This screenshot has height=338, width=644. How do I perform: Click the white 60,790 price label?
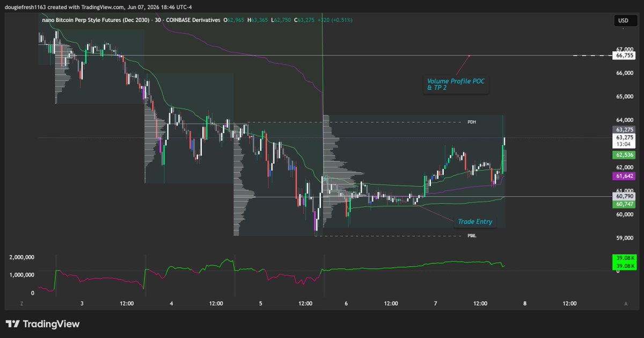point(624,197)
